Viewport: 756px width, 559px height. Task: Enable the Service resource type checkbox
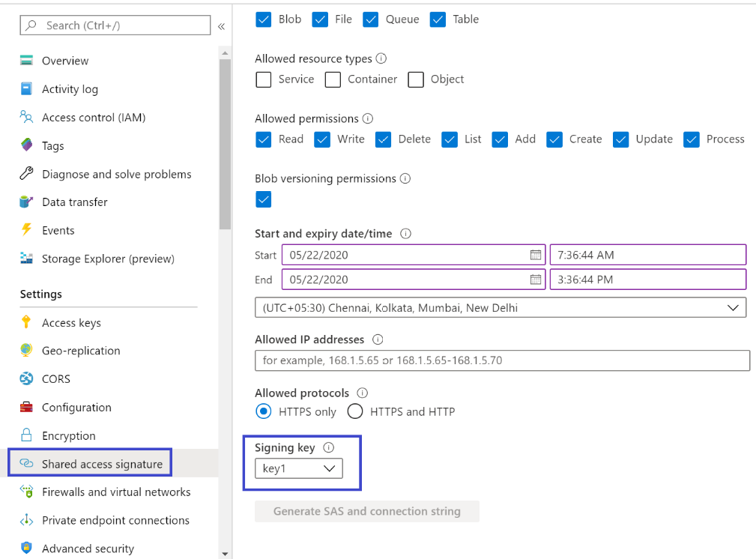click(x=264, y=79)
